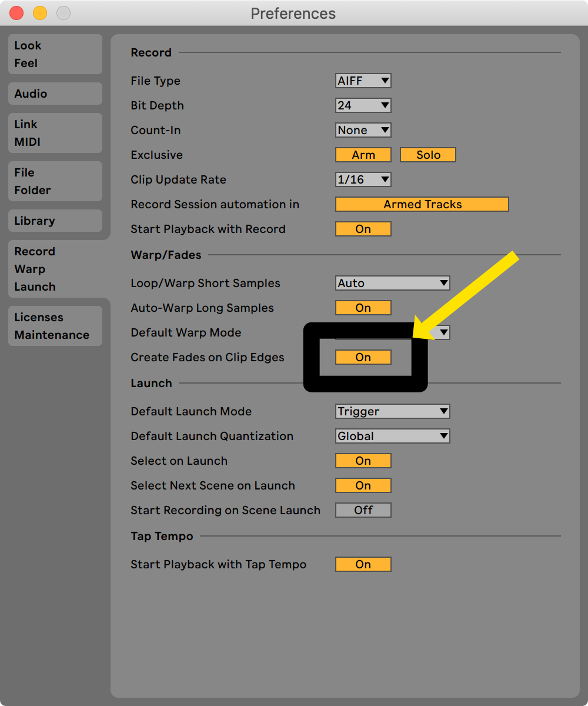Disable Start Playback with Tap Tempo
The image size is (588, 706).
(x=363, y=564)
